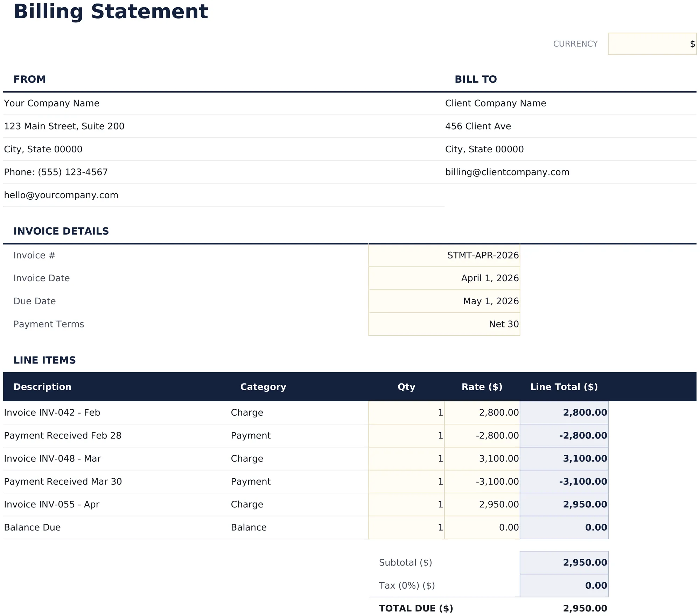
Task: Click the TOTAL DUE ($) label
Action: [x=416, y=608]
